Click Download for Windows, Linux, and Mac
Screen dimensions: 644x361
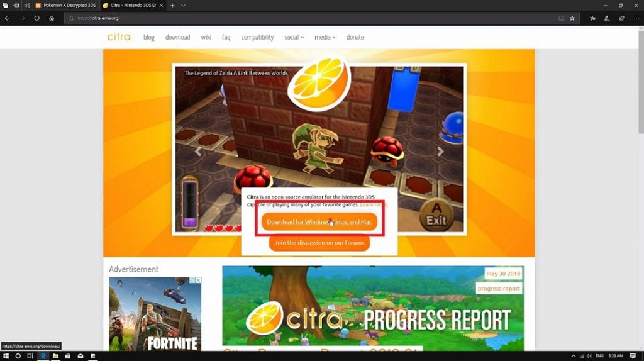(x=319, y=222)
